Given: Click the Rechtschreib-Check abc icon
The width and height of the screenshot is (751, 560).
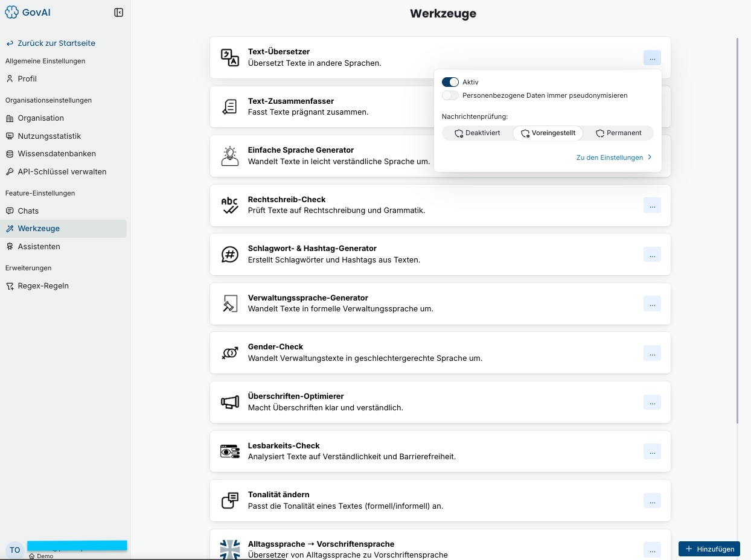Looking at the screenshot, I should [x=230, y=205].
